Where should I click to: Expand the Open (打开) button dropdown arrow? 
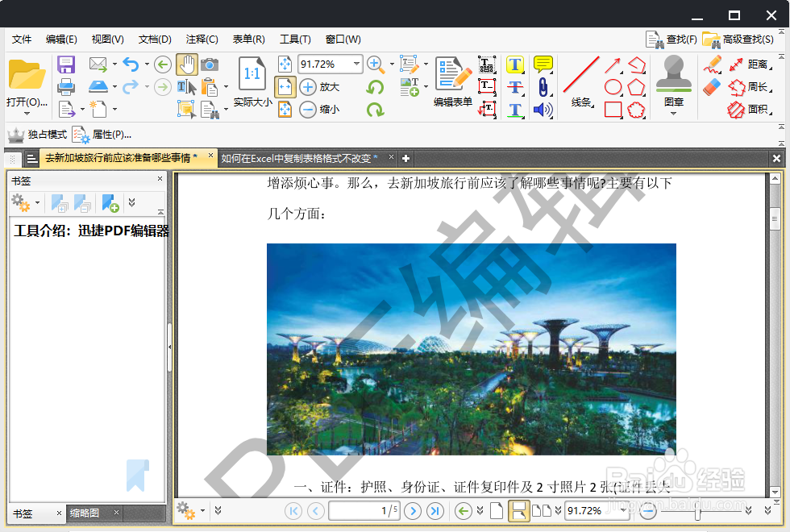27,114
